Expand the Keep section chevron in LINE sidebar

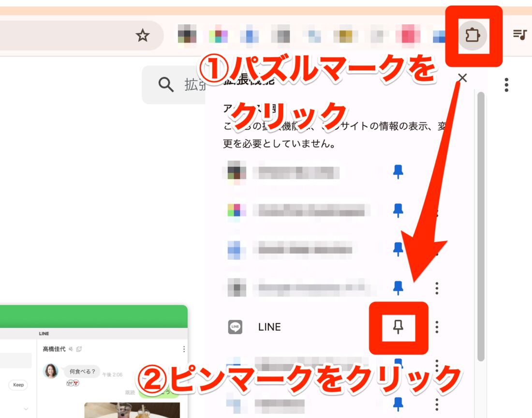coord(26,409)
